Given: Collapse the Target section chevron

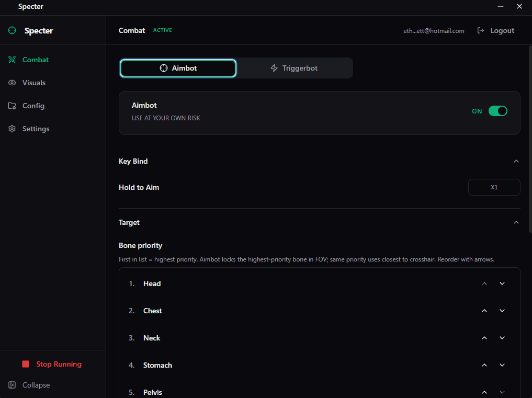Looking at the screenshot, I should [516, 222].
